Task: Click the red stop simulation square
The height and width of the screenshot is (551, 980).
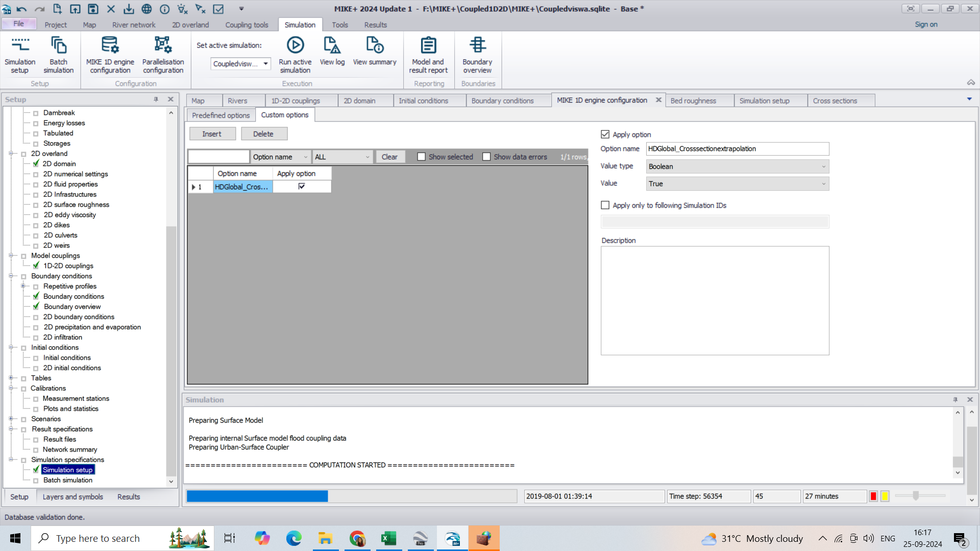Action: click(873, 496)
